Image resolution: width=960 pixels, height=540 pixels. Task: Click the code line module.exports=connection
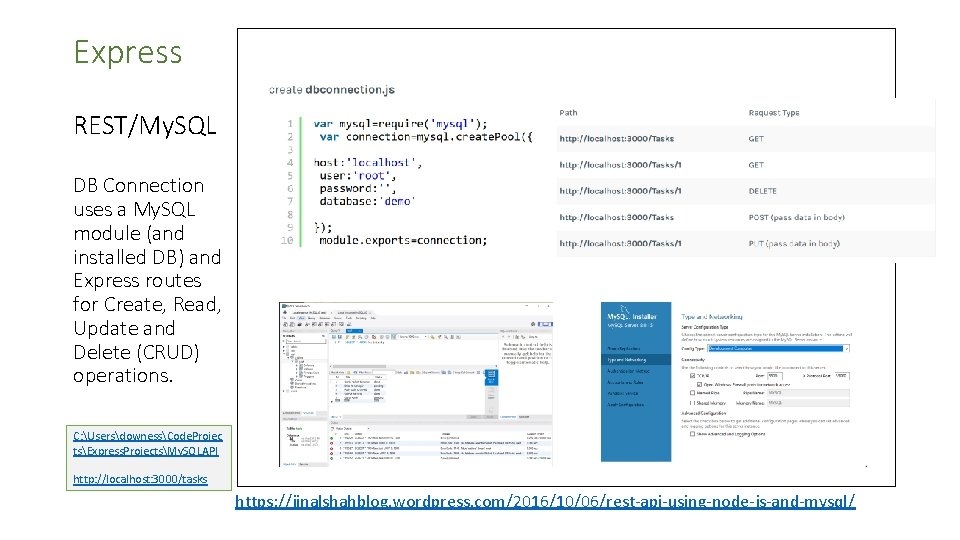(x=403, y=241)
